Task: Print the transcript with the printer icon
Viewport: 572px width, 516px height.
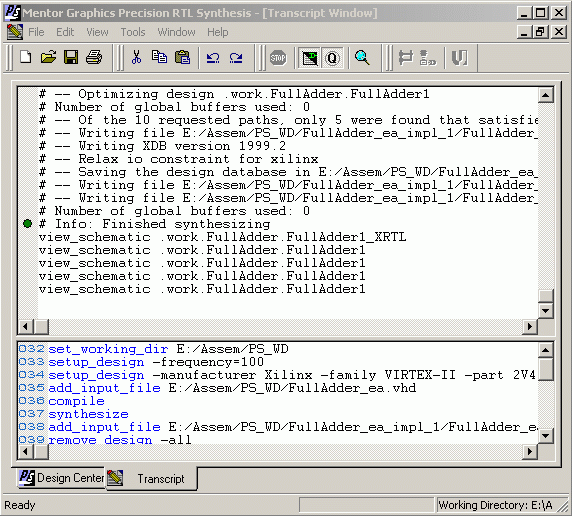Action: [94, 57]
